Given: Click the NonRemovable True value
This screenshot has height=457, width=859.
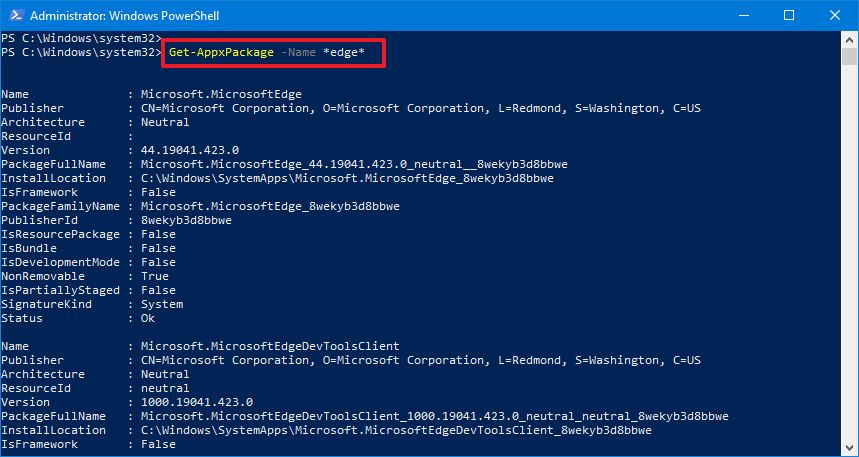Looking at the screenshot, I should click(x=155, y=276).
